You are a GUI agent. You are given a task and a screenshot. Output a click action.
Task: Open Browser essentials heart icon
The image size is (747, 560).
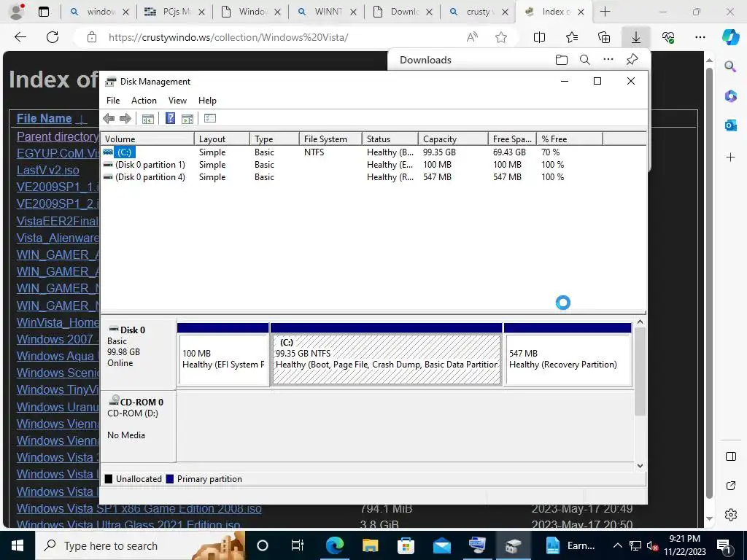click(668, 37)
